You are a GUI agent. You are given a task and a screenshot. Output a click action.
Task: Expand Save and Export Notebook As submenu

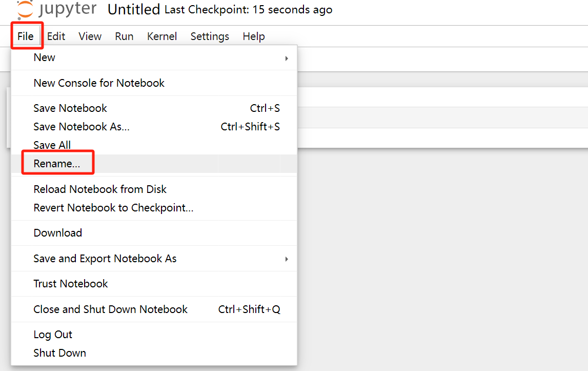click(x=287, y=259)
